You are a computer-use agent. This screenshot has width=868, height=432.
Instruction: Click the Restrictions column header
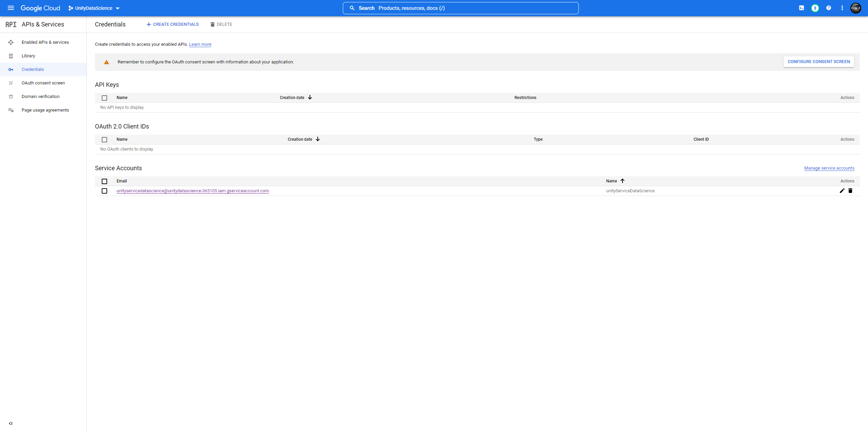(525, 98)
